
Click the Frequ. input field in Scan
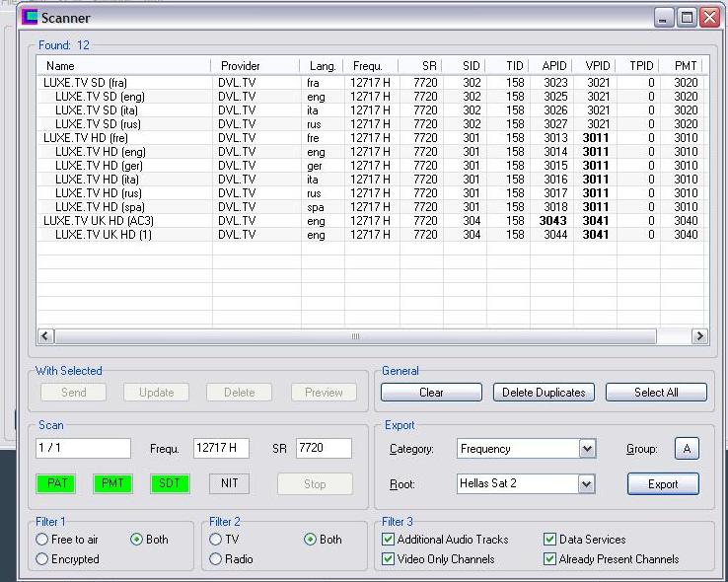(x=221, y=449)
